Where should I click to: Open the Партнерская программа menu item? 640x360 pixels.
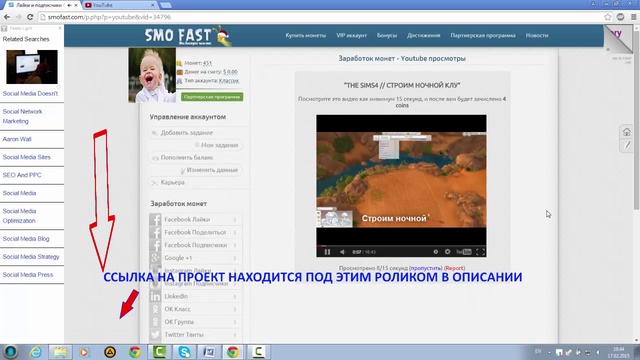(483, 36)
